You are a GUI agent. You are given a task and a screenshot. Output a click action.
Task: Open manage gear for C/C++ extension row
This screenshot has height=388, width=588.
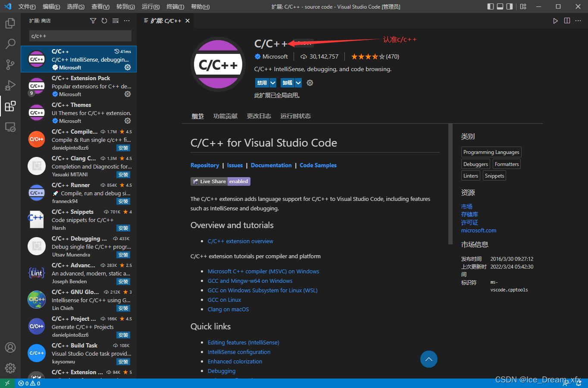coord(128,67)
